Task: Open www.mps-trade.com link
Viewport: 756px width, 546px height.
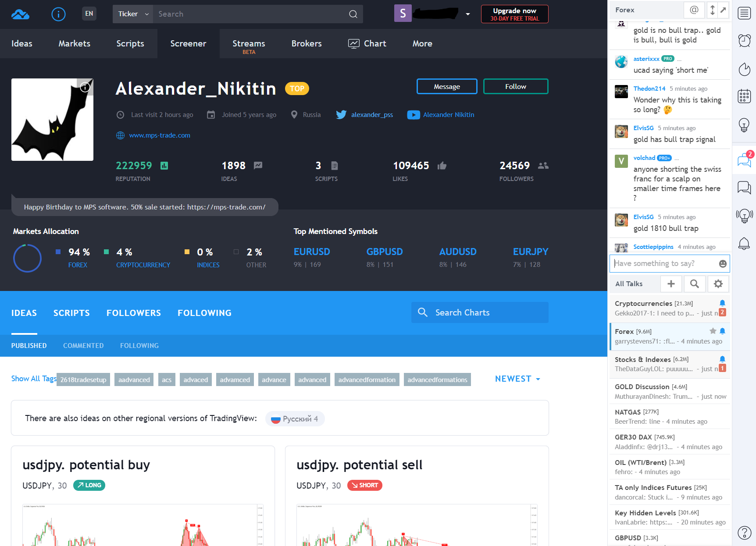Action: pyautogui.click(x=160, y=135)
